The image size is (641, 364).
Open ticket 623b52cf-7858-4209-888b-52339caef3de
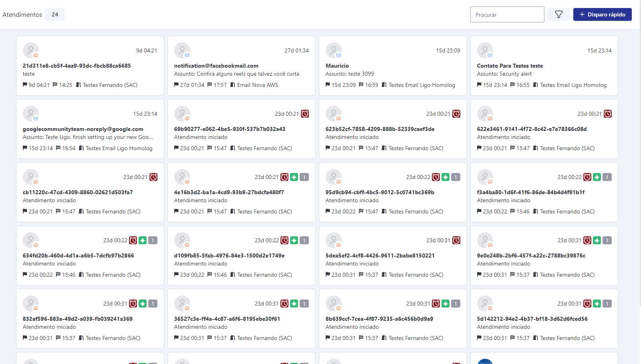pyautogui.click(x=380, y=129)
